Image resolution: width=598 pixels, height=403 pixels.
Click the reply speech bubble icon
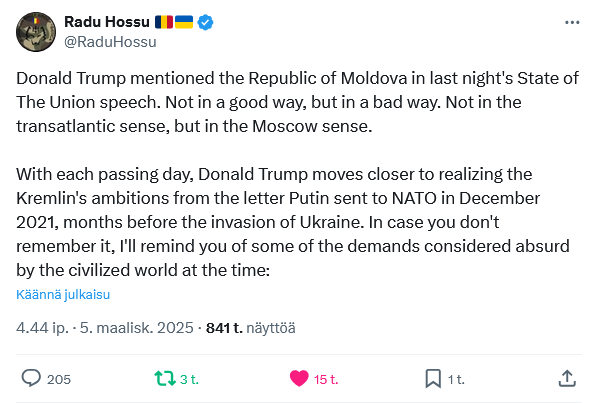tap(31, 379)
